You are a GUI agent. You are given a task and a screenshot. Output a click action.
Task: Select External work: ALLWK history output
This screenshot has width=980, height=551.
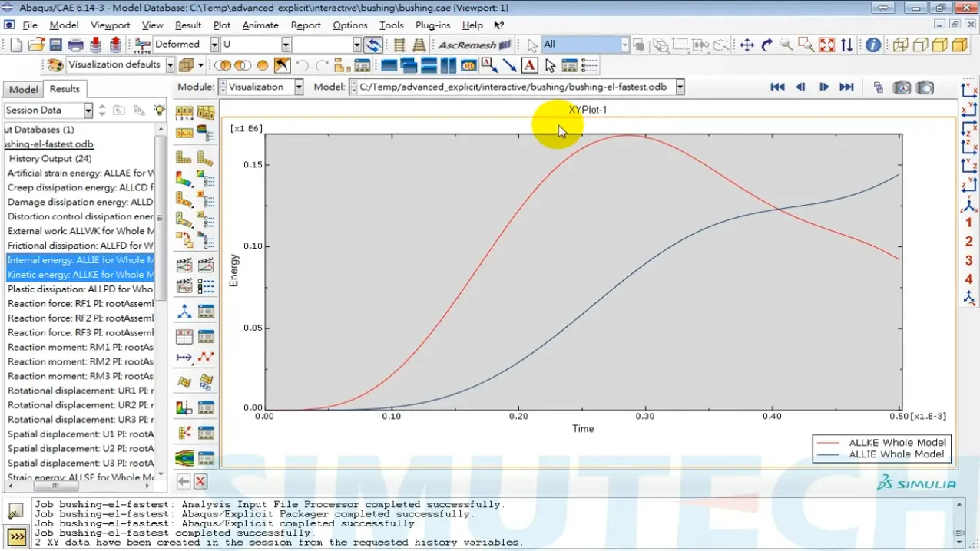click(80, 231)
